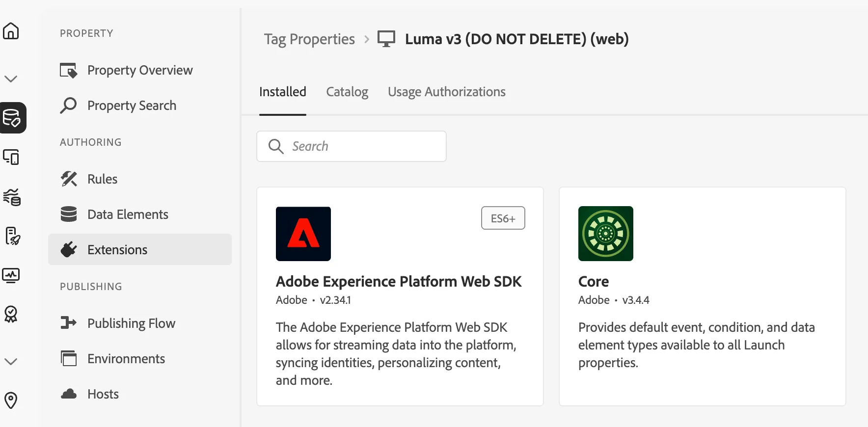The width and height of the screenshot is (868, 427).
Task: Click the ES6+ badge on the Web SDK card
Action: [x=503, y=218]
